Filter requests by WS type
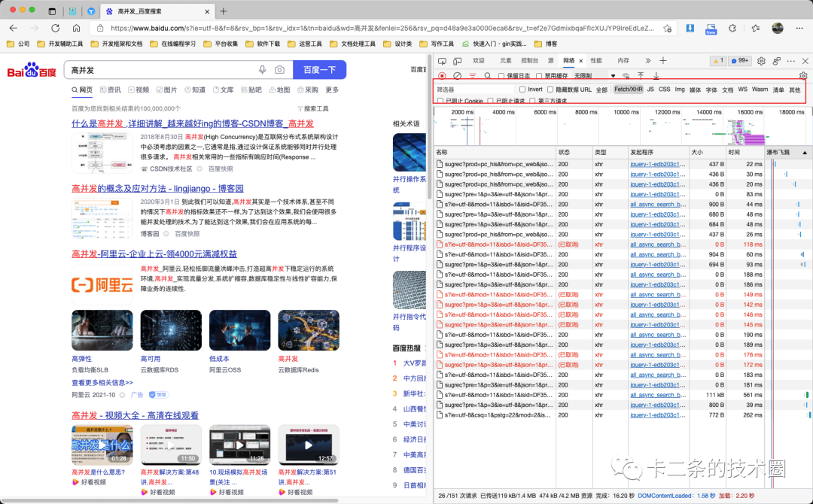 (x=742, y=90)
